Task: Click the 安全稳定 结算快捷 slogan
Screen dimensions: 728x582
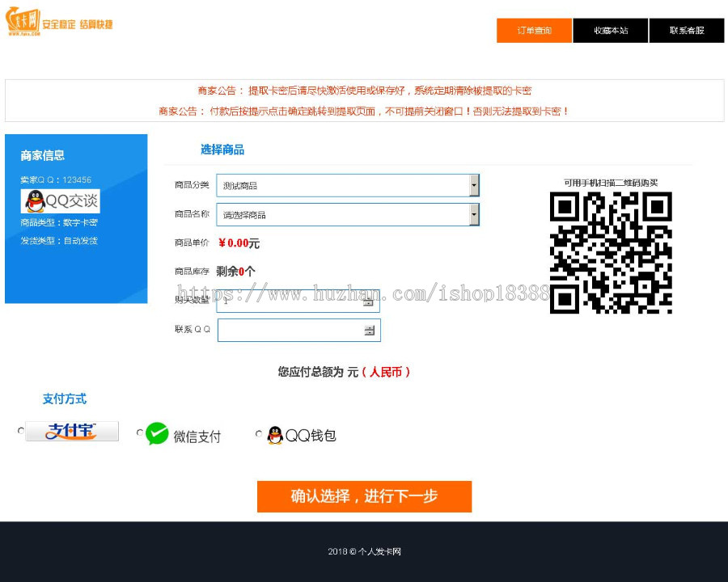Action: 78,24
